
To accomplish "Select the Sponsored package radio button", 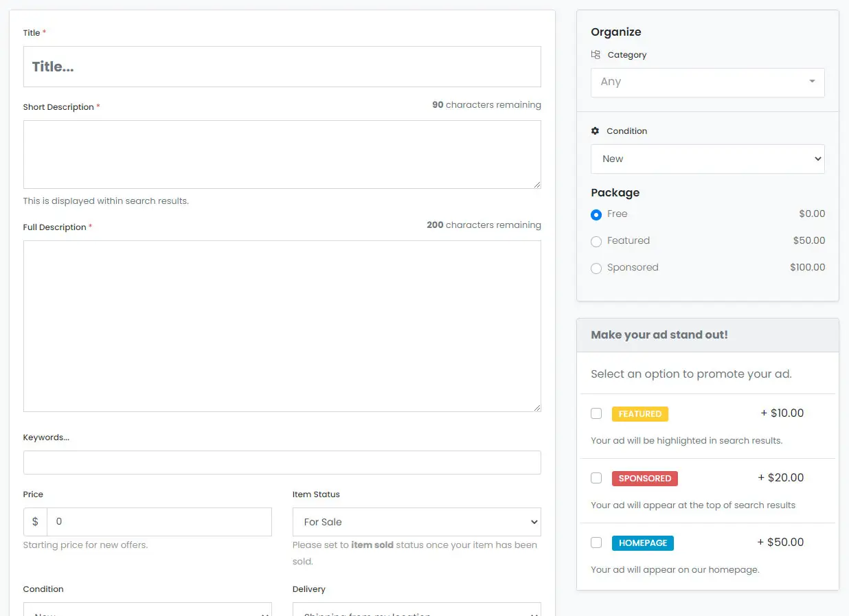I will 596,269.
